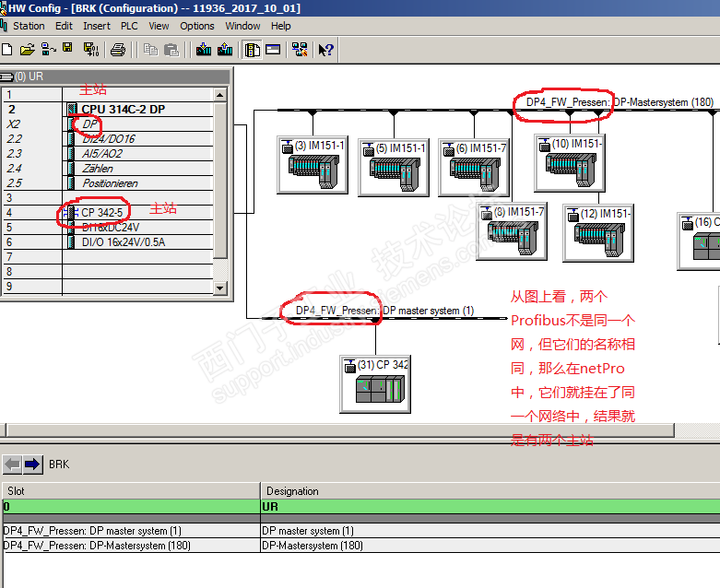Open the Insert menu

pyautogui.click(x=97, y=26)
